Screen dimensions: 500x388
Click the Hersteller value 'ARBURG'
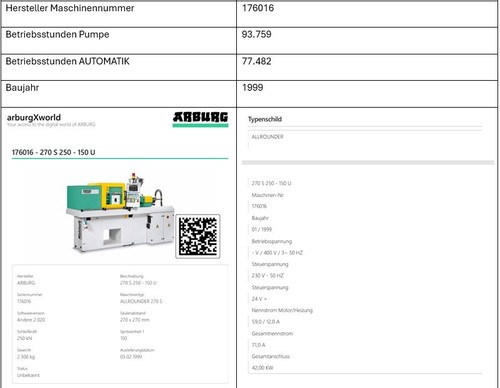[26, 283]
